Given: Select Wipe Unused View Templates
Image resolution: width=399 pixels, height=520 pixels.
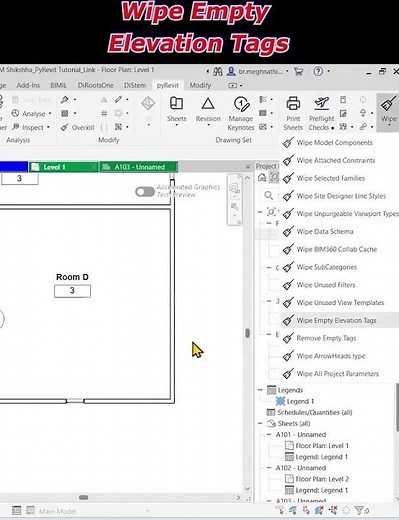Looking at the screenshot, I should (x=339, y=303).
